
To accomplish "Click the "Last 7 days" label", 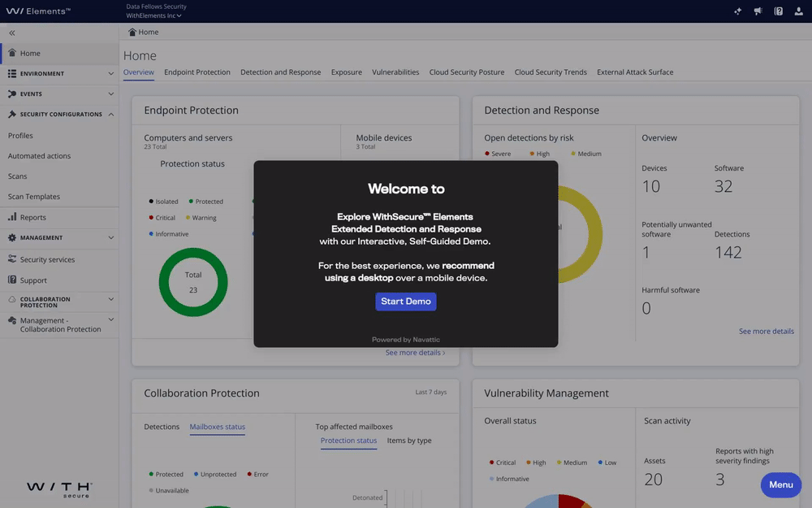I will coord(431,393).
